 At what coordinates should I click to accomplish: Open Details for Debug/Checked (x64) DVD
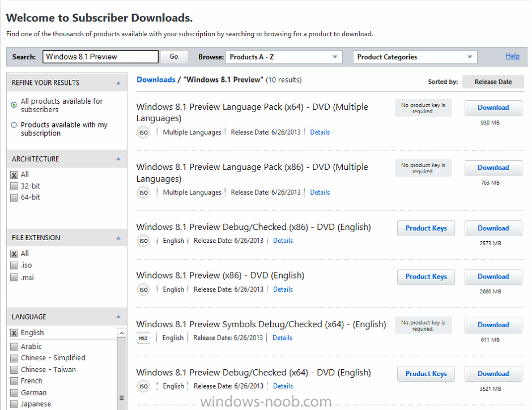point(283,386)
